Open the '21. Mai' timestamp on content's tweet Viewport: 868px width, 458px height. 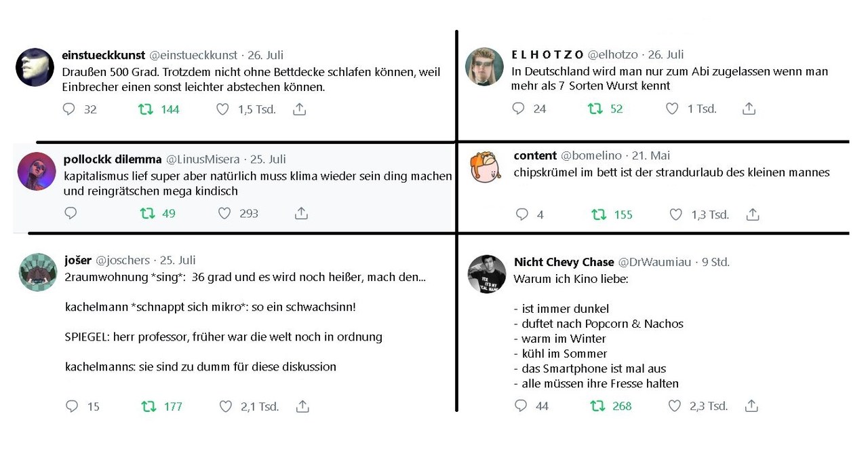click(x=651, y=155)
